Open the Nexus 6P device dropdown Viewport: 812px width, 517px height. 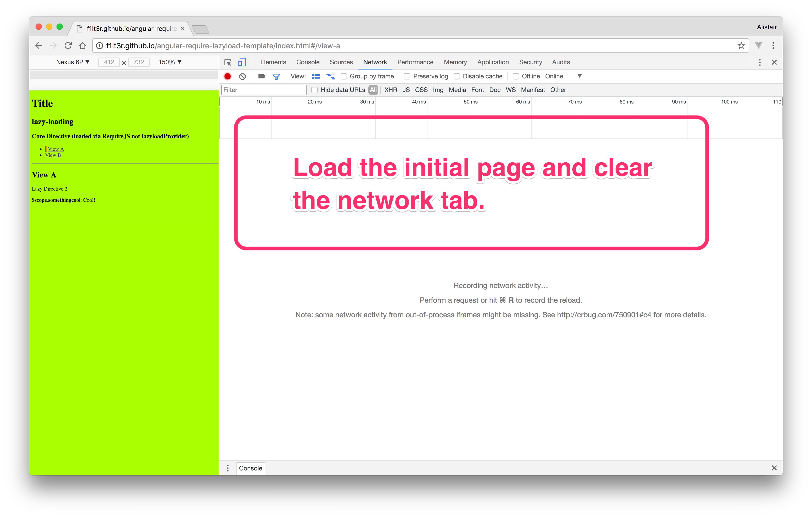(x=72, y=62)
